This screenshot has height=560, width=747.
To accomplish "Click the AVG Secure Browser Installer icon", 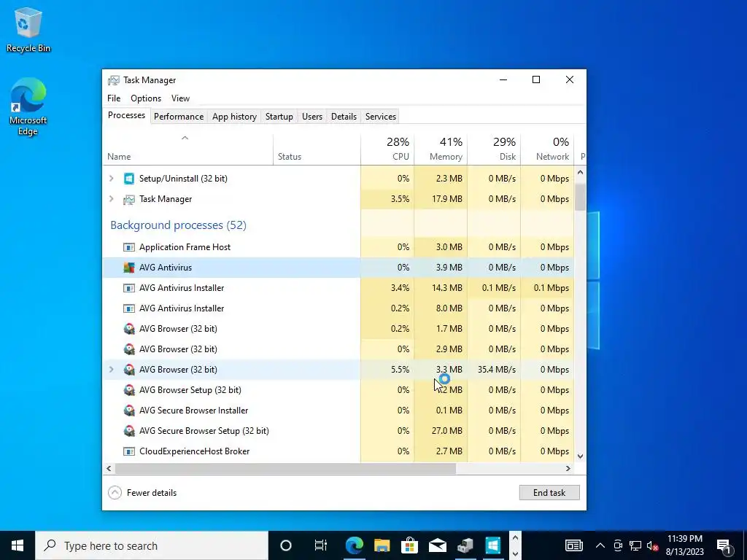I will (129, 411).
